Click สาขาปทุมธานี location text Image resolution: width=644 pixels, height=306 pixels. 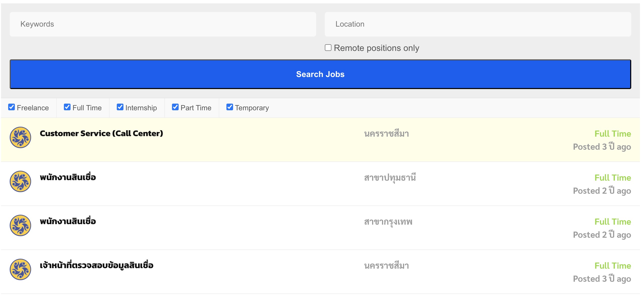390,178
